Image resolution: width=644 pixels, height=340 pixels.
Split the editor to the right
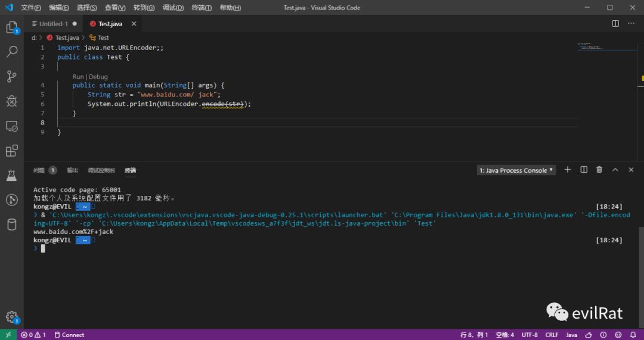[615, 24]
